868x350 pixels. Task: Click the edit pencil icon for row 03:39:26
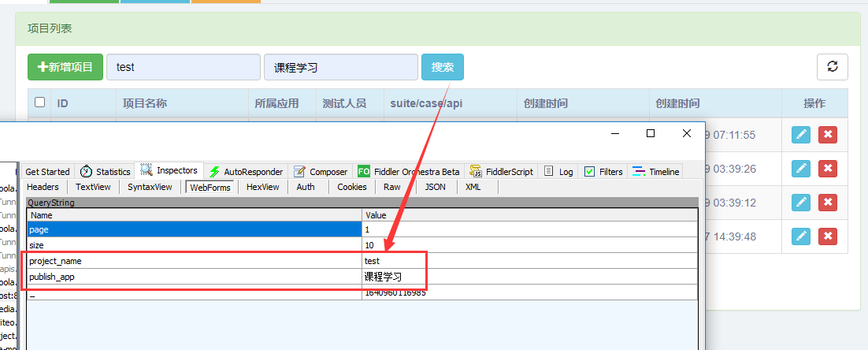(x=800, y=169)
